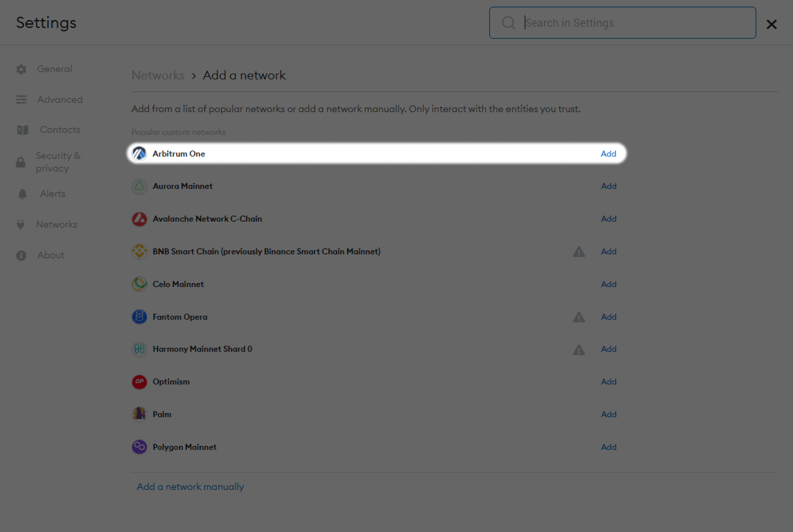Screen dimensions: 793x532
Task: Go back via Networks breadcrumb
Action: pyautogui.click(x=158, y=75)
